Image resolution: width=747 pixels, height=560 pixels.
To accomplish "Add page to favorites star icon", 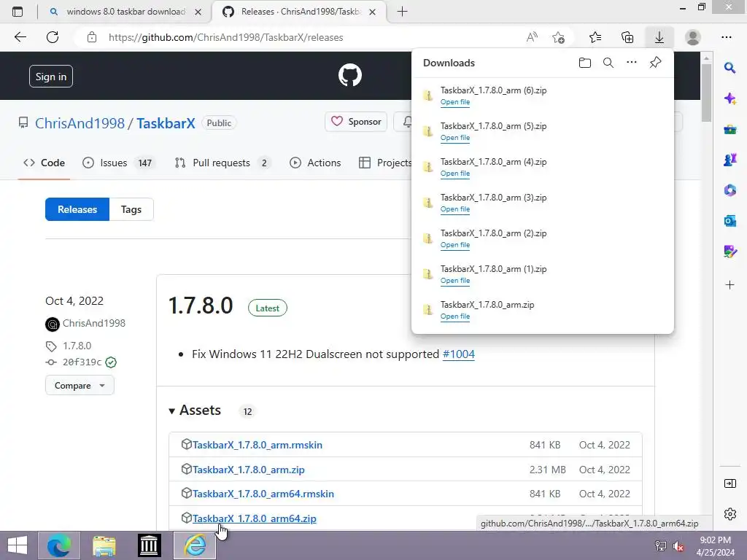I will [558, 37].
